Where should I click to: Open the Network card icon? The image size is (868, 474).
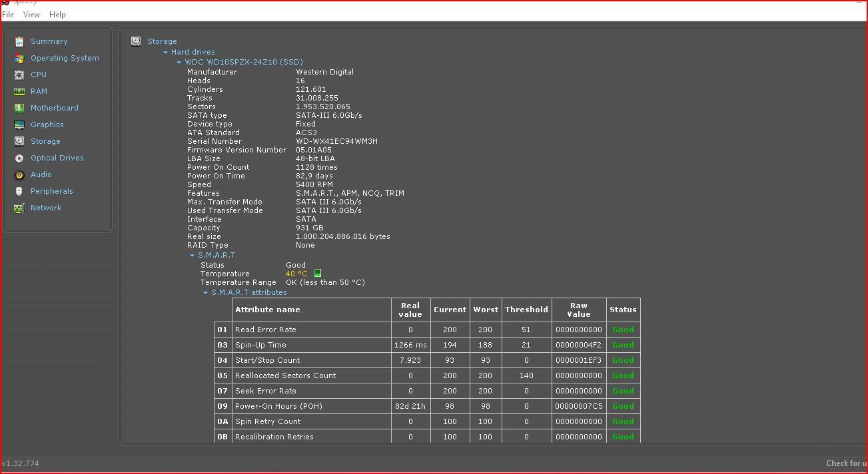point(19,208)
